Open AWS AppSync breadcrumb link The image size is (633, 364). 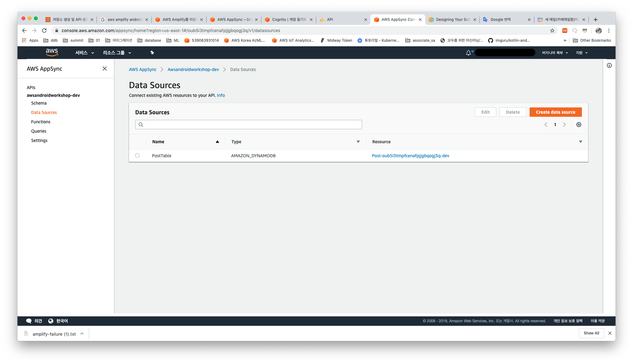(143, 69)
